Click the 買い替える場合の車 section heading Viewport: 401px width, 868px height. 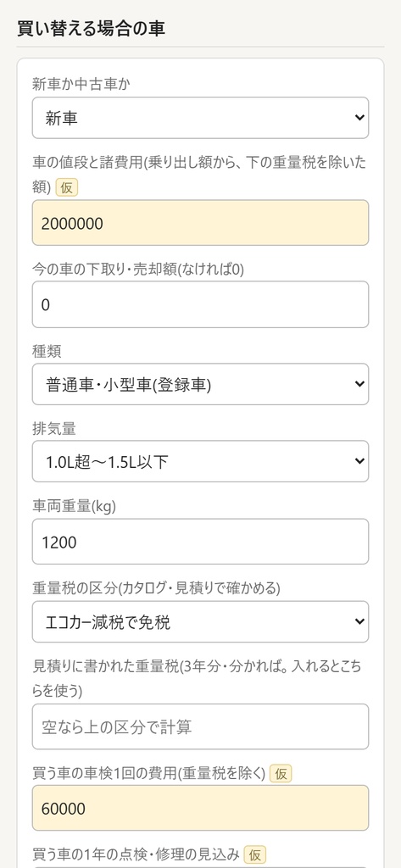point(92,29)
